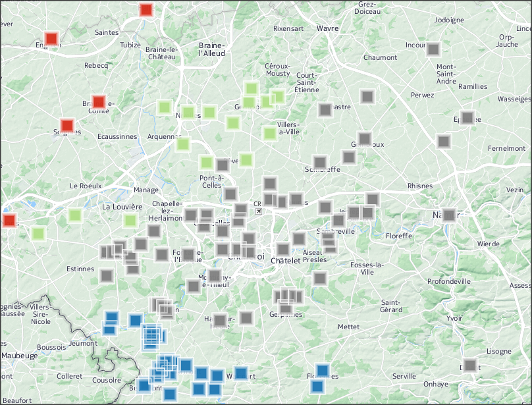Viewport: 532px width, 405px height.
Task: Select the green marker near Villers-la-Ville
Action: 269,133
